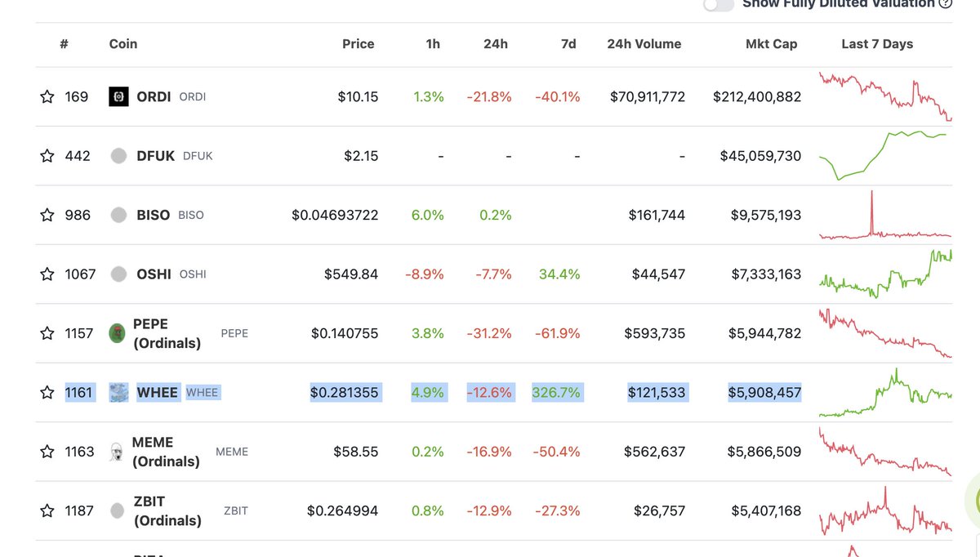Sort table by Coin column
The height and width of the screenshot is (557, 980).
coord(123,44)
